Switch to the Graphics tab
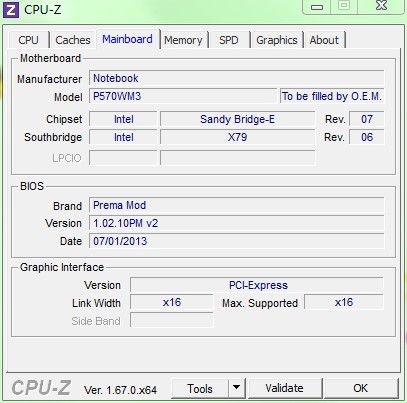 pos(277,40)
